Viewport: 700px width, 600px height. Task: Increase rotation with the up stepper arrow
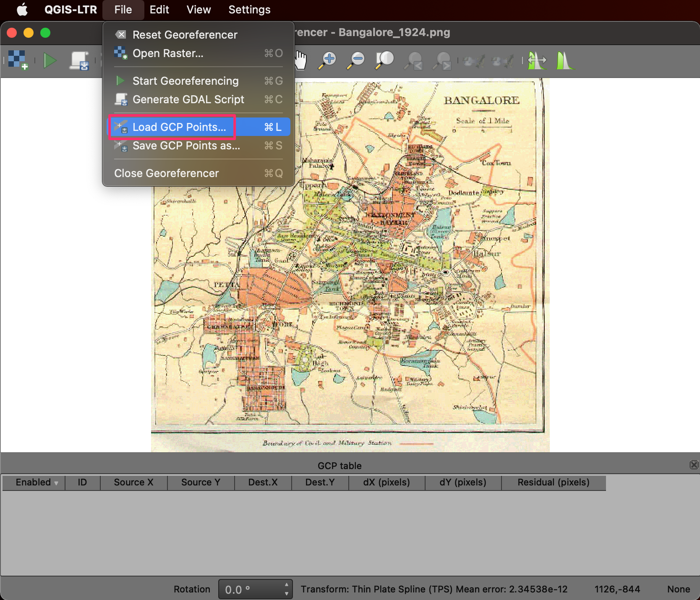[287, 584]
